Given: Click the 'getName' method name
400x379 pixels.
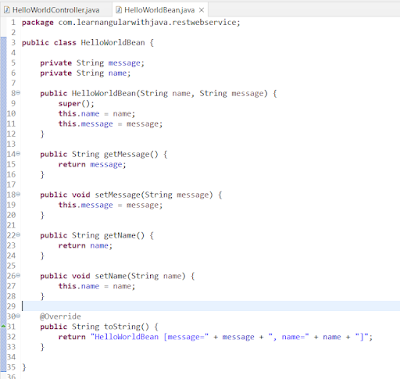Looking at the screenshot, I should click(x=120, y=235).
